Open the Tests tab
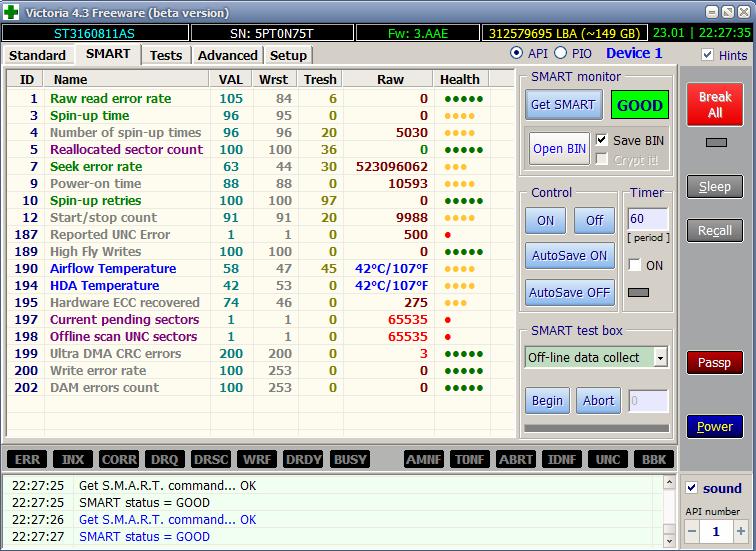 pos(166,55)
